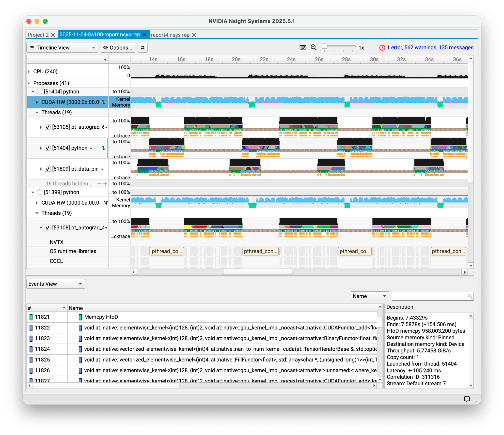Select event row 11826 where_kernel

click(202, 370)
